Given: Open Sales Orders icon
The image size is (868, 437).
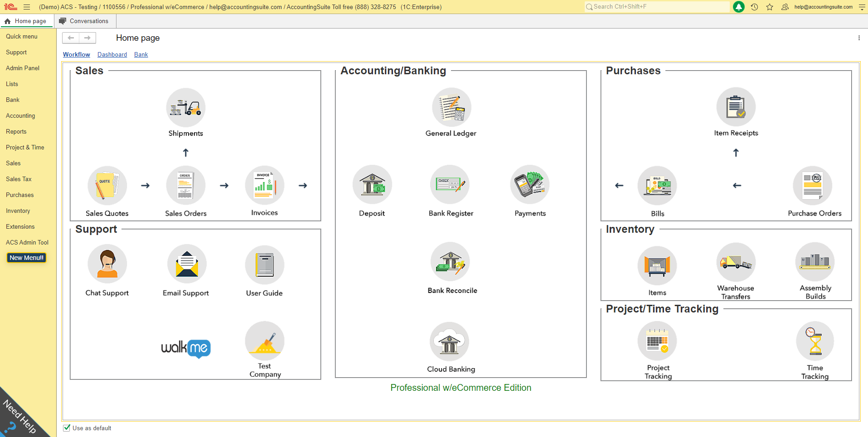Looking at the screenshot, I should tap(186, 186).
